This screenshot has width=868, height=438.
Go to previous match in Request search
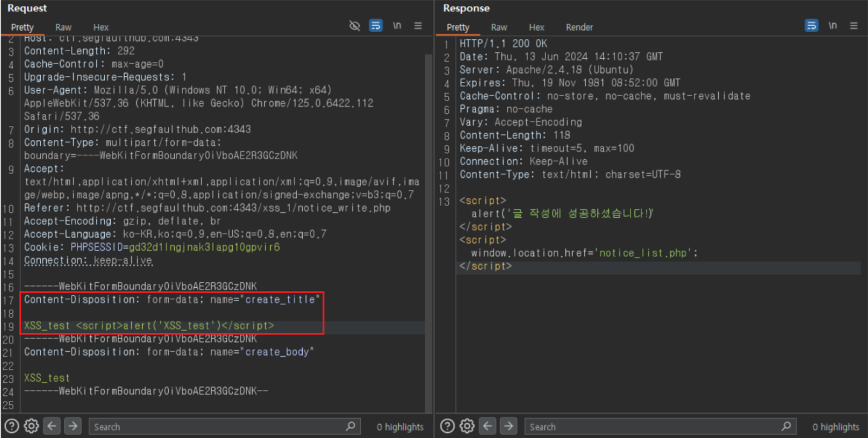pos(52,426)
